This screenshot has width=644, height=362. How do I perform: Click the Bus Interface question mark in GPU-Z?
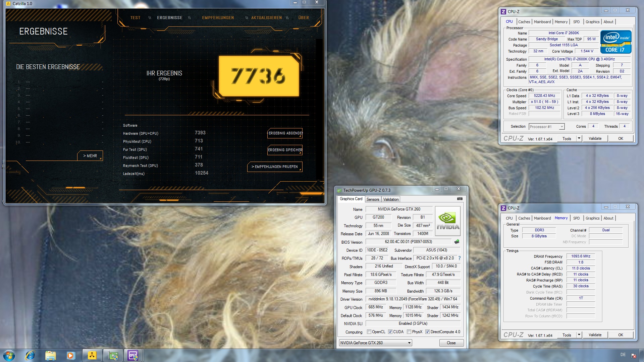click(x=460, y=258)
